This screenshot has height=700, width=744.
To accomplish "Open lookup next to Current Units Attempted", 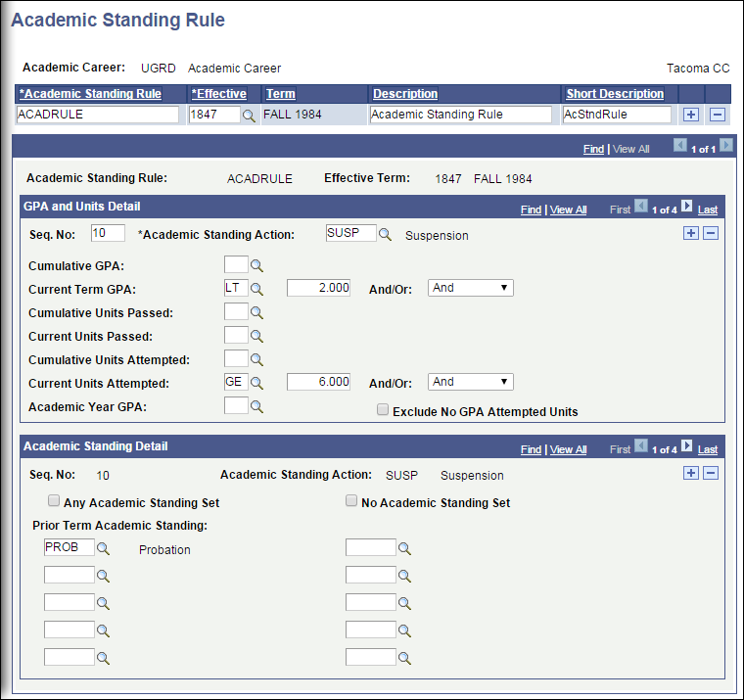I will (x=256, y=383).
